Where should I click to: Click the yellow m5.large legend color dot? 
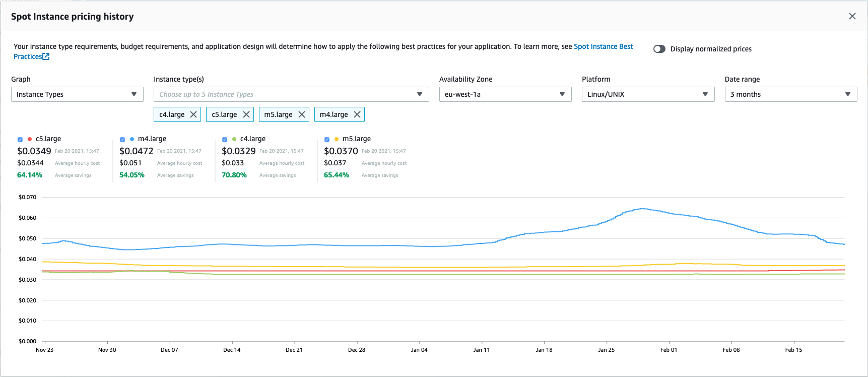pyautogui.click(x=337, y=139)
